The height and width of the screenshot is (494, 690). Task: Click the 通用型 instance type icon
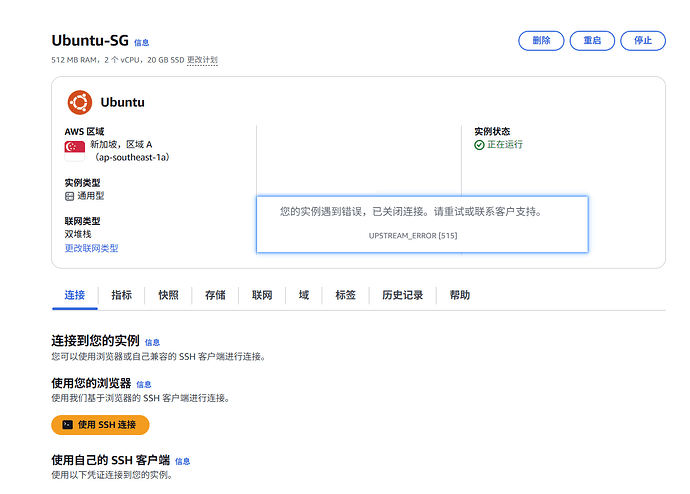[x=69, y=196]
